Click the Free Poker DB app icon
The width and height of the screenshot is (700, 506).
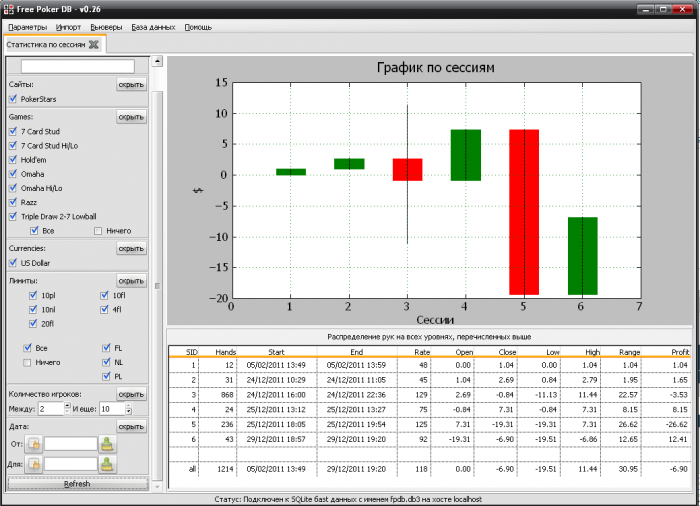[8, 9]
